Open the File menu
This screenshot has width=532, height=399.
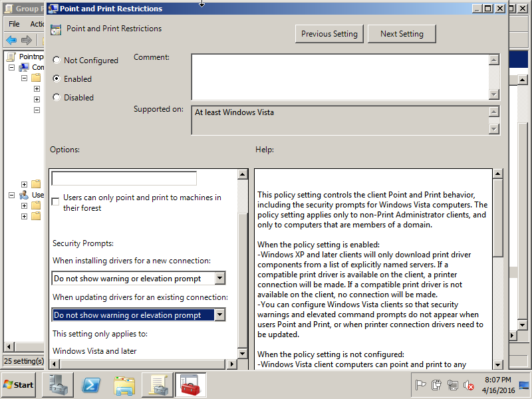click(14, 24)
